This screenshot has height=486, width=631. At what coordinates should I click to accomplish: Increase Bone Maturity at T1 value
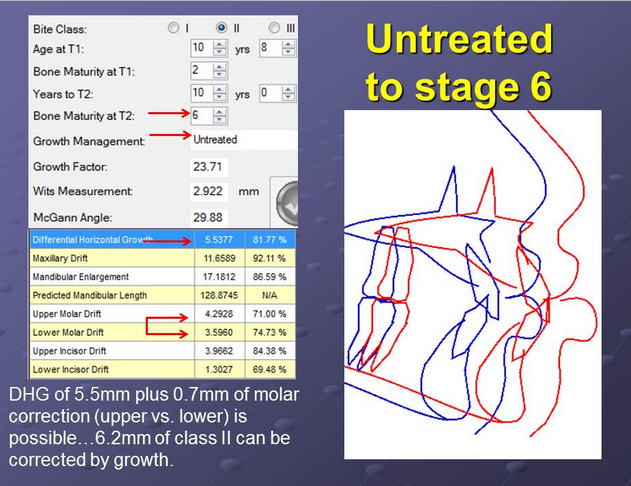(221, 66)
